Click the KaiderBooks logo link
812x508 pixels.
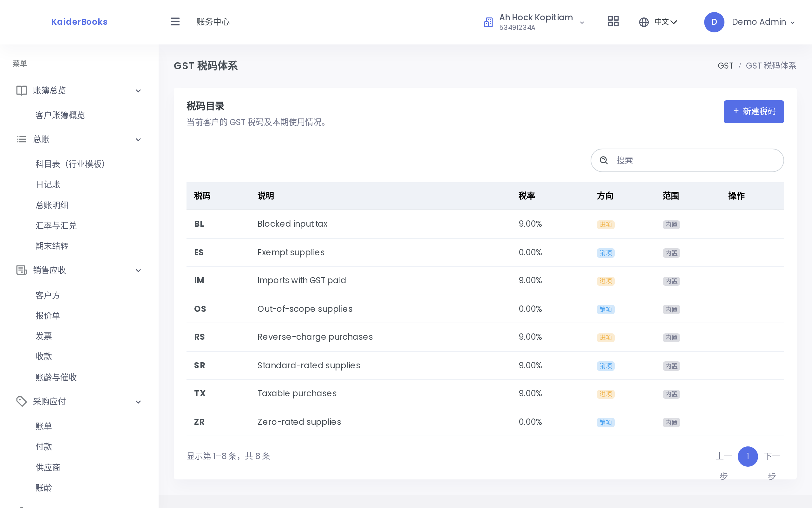pos(80,22)
